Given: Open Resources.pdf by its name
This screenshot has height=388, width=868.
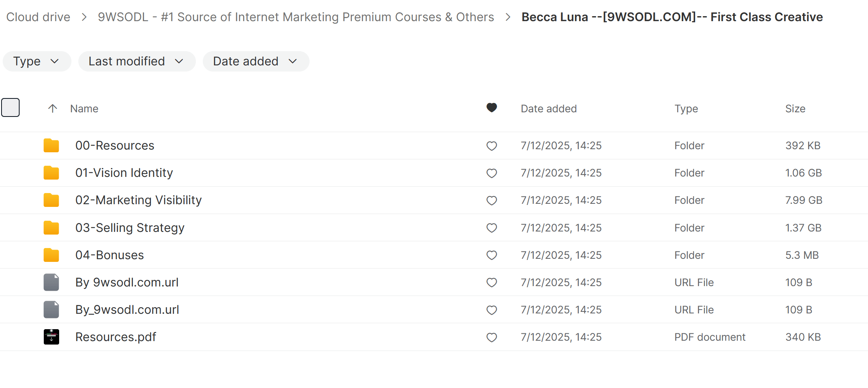Looking at the screenshot, I should [x=116, y=337].
